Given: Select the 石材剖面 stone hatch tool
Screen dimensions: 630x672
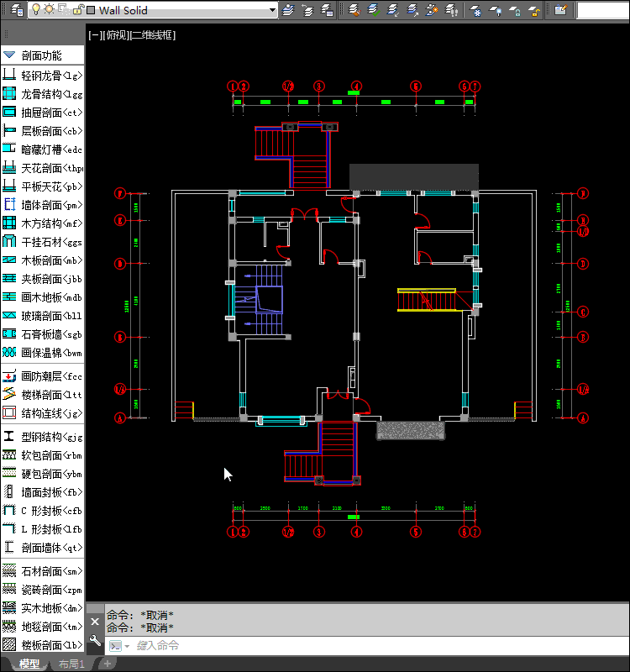Looking at the screenshot, I should (42, 571).
